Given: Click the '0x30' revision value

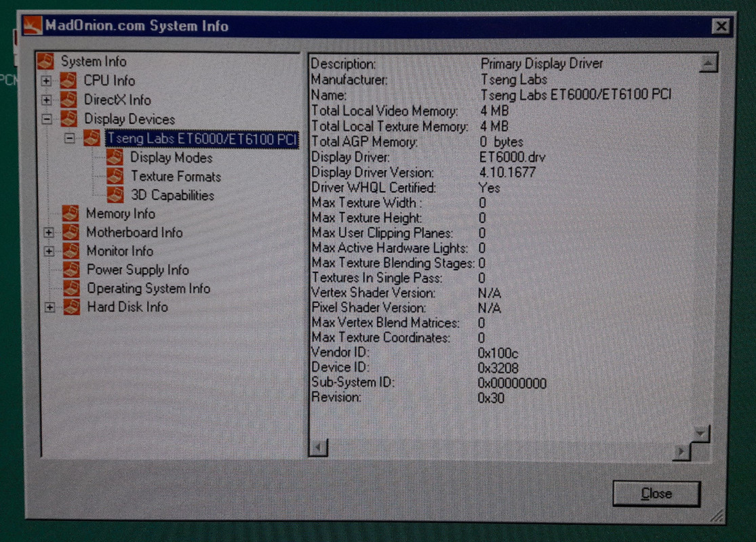Looking at the screenshot, I should [x=491, y=398].
